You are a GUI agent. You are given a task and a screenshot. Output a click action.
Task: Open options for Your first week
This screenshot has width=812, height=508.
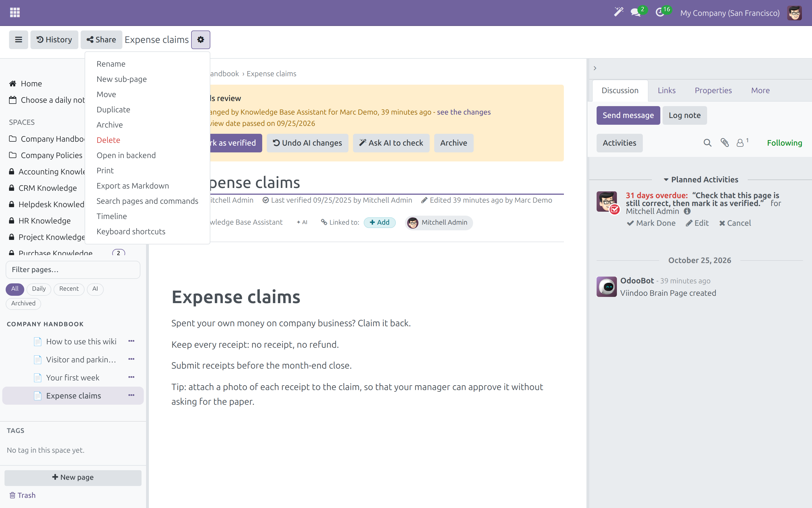click(x=131, y=378)
